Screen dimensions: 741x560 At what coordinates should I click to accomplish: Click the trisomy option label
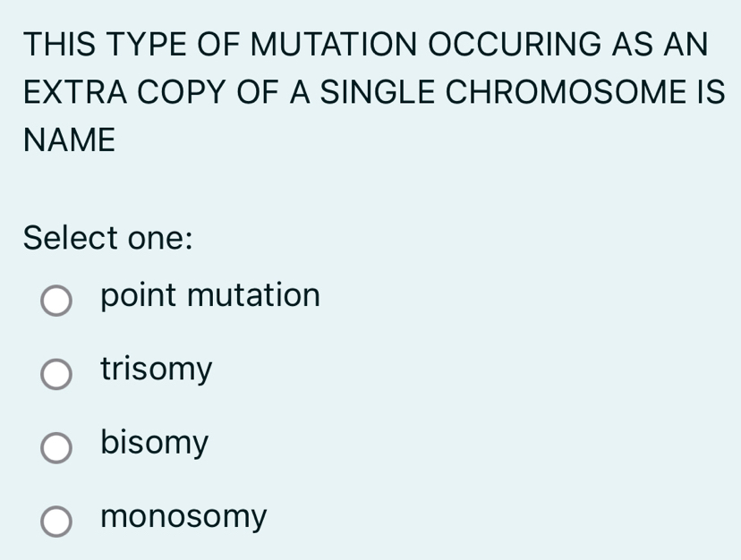click(x=156, y=369)
